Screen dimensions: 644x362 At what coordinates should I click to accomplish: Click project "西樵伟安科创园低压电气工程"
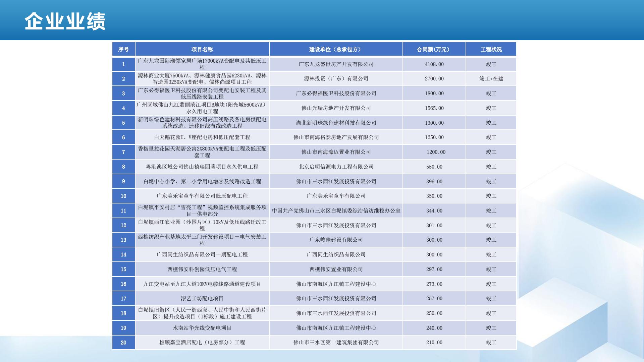pyautogui.click(x=202, y=269)
